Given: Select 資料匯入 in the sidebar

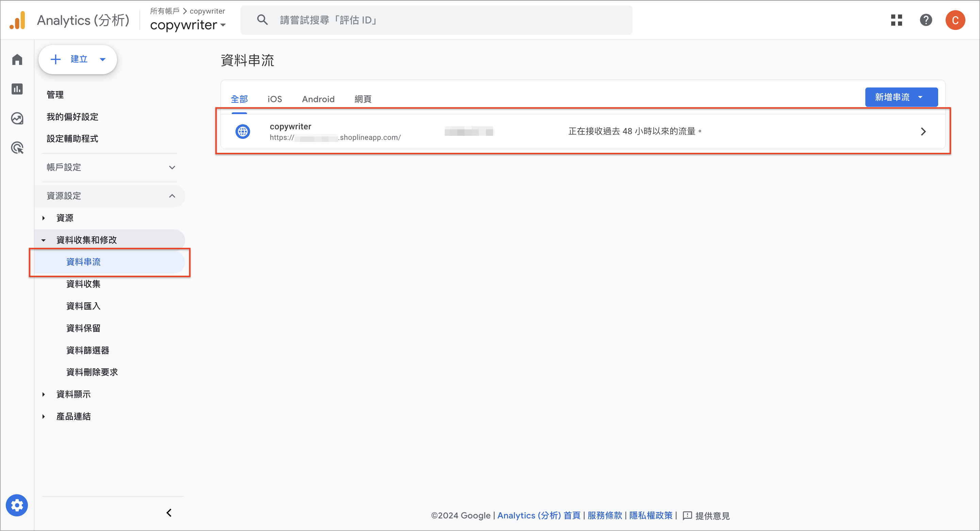Looking at the screenshot, I should click(x=83, y=306).
